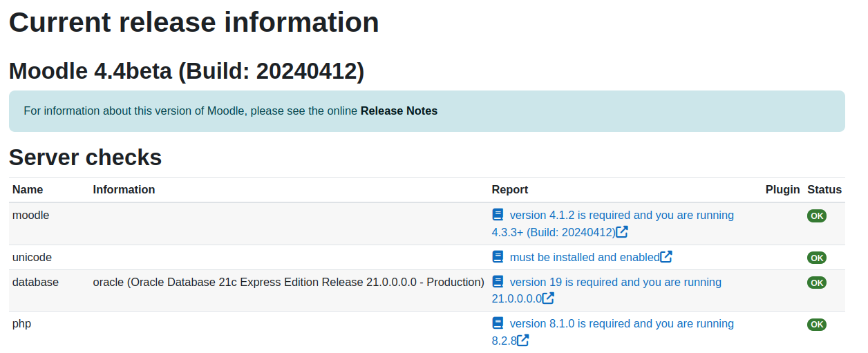Click the Information column header
The image size is (868, 353).
coord(124,189)
